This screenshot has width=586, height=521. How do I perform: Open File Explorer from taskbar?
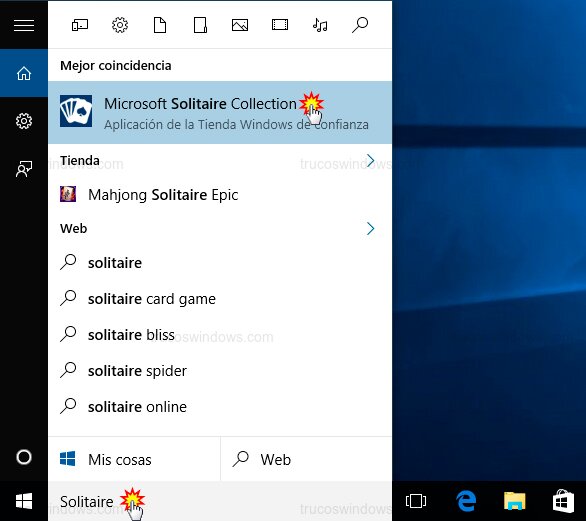point(515,501)
